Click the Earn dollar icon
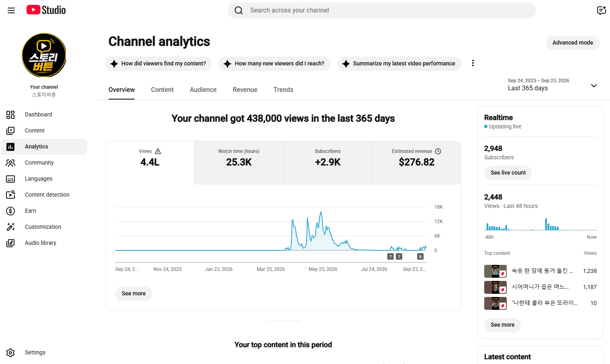This screenshot has width=610, height=364. (10, 211)
